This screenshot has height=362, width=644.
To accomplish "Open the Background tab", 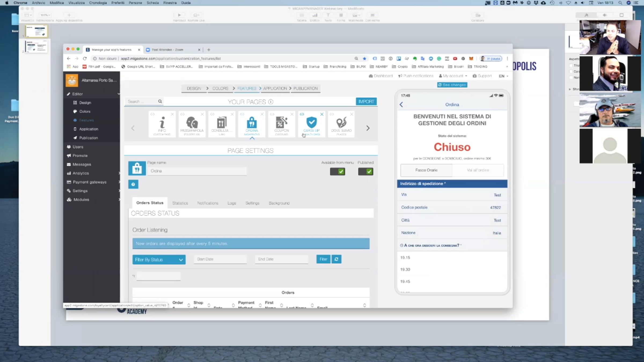I will pos(279,203).
